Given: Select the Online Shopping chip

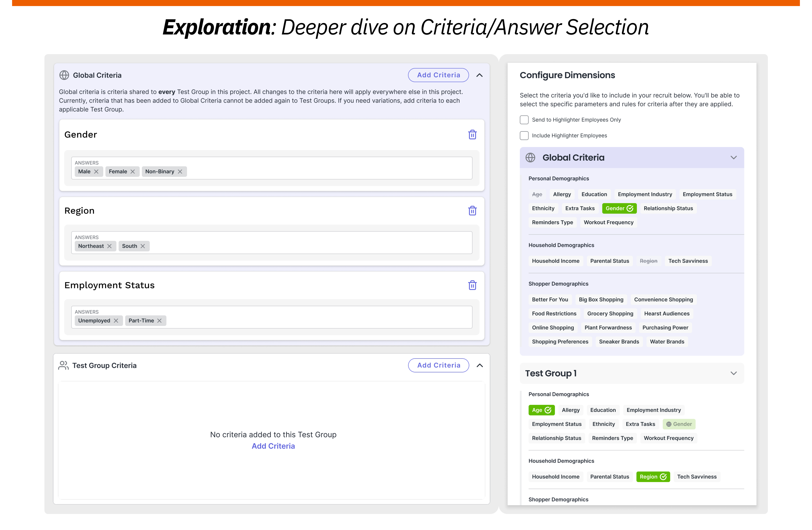Looking at the screenshot, I should click(553, 328).
